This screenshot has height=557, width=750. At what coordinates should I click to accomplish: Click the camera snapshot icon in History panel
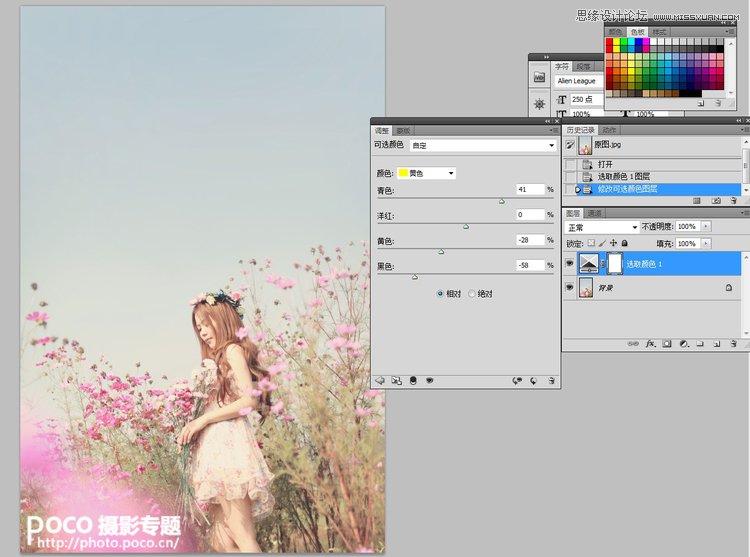tap(714, 201)
